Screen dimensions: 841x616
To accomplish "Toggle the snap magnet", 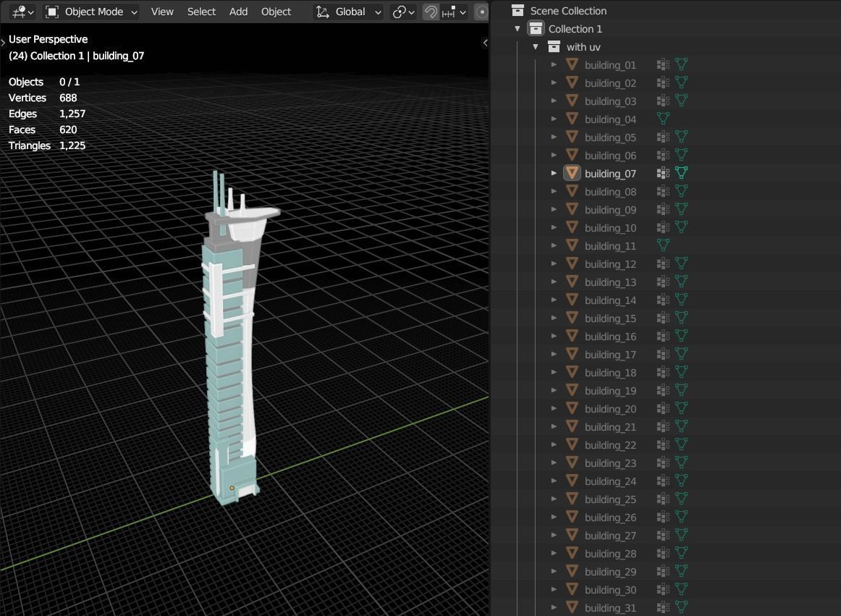I will coord(431,12).
